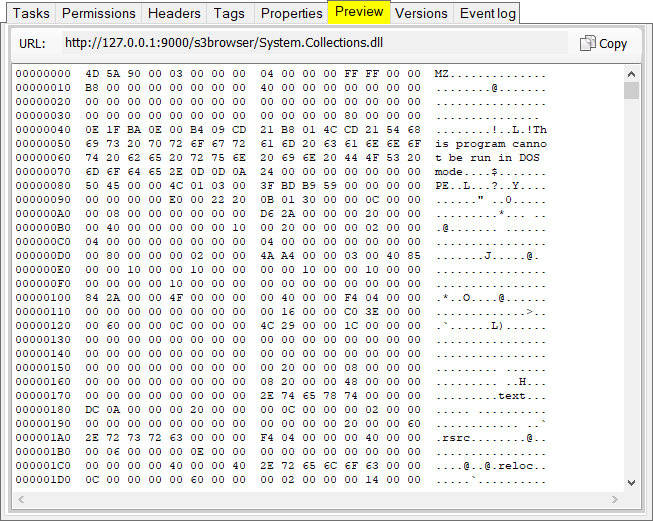Click ASCII text beginning with 'PE..L'
This screenshot has width=653, height=521.
click(x=491, y=186)
